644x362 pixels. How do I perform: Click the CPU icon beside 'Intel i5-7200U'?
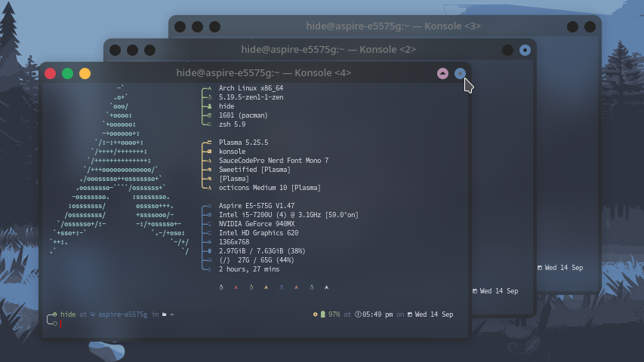pos(209,215)
